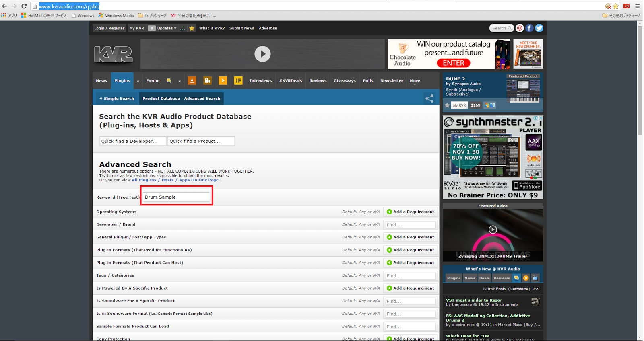Click the Tags / Categories Find field
The height and width of the screenshot is (341, 644).
point(410,276)
